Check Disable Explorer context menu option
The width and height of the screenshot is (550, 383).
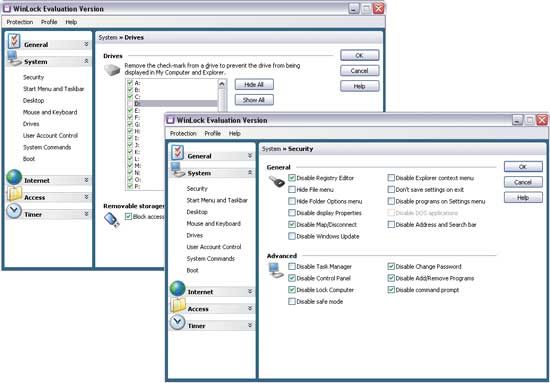pyautogui.click(x=391, y=178)
